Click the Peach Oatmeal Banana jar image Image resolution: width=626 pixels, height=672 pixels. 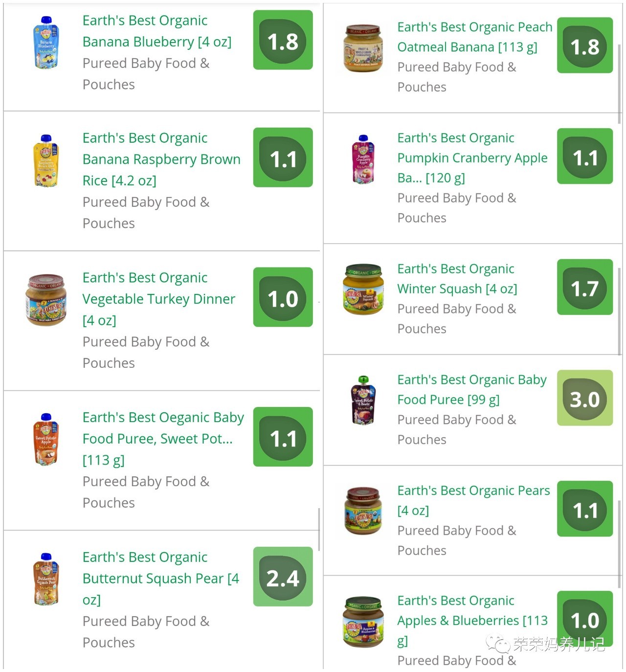click(x=363, y=49)
